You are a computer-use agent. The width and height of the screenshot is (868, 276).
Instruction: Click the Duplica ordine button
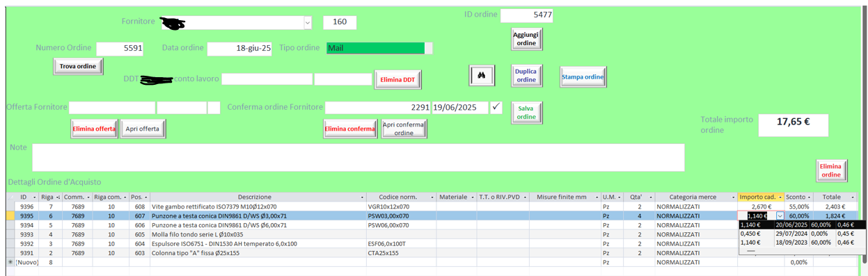tap(526, 75)
